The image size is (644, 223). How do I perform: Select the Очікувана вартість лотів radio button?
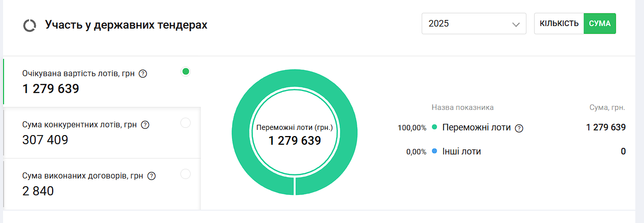pos(186,71)
